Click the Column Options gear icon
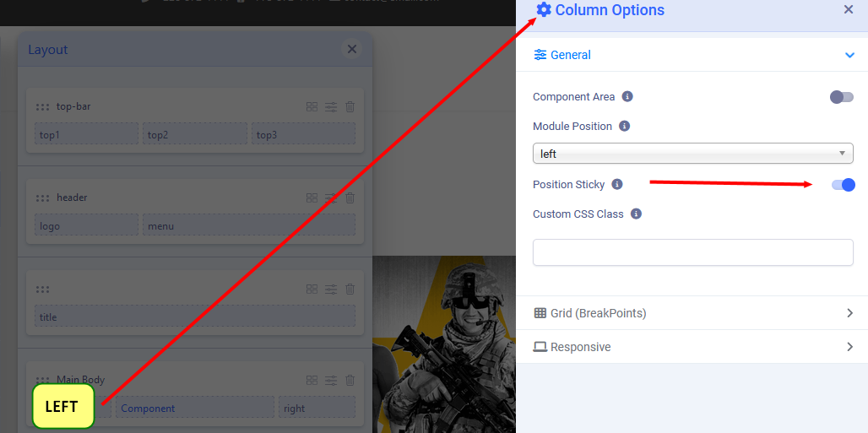This screenshot has width=868, height=433. coord(544,10)
